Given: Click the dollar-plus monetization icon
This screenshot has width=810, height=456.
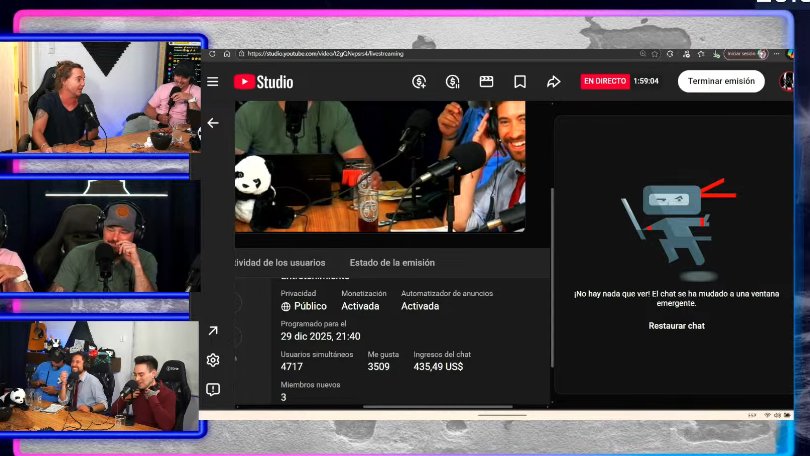Looking at the screenshot, I should pos(419,82).
